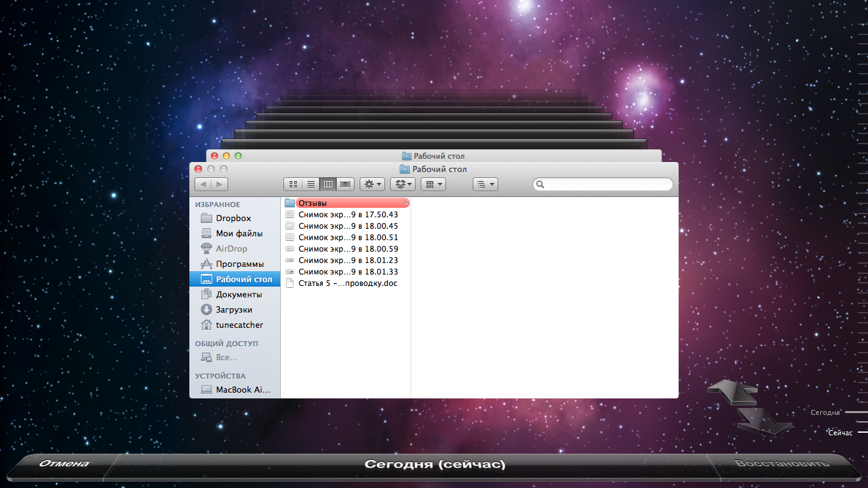This screenshot has height=488, width=868.
Task: Select the Статья 5 .doc file
Action: click(346, 283)
